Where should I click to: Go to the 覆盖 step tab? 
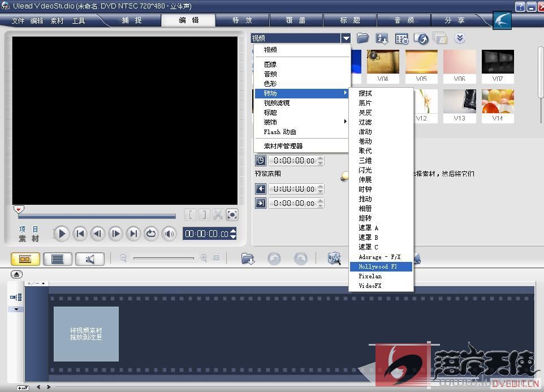[x=296, y=20]
